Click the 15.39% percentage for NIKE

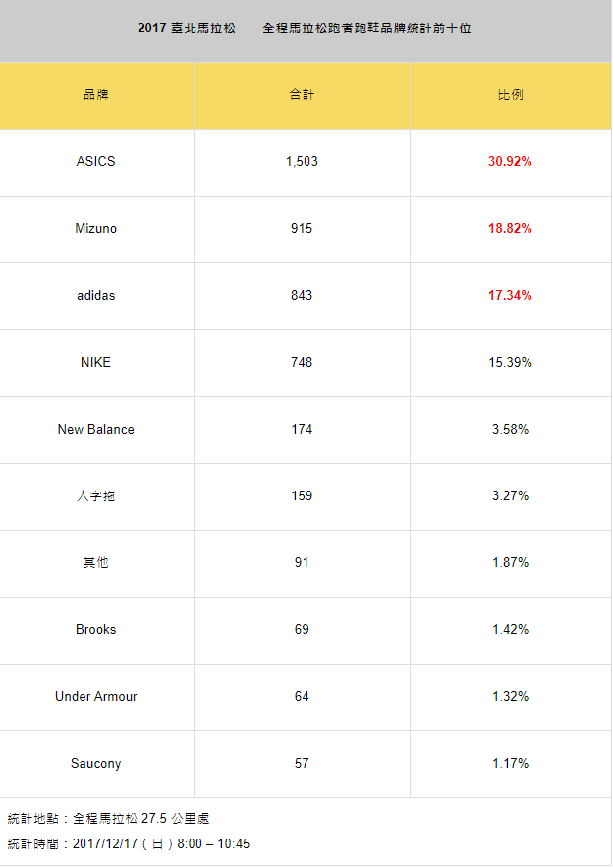(510, 363)
